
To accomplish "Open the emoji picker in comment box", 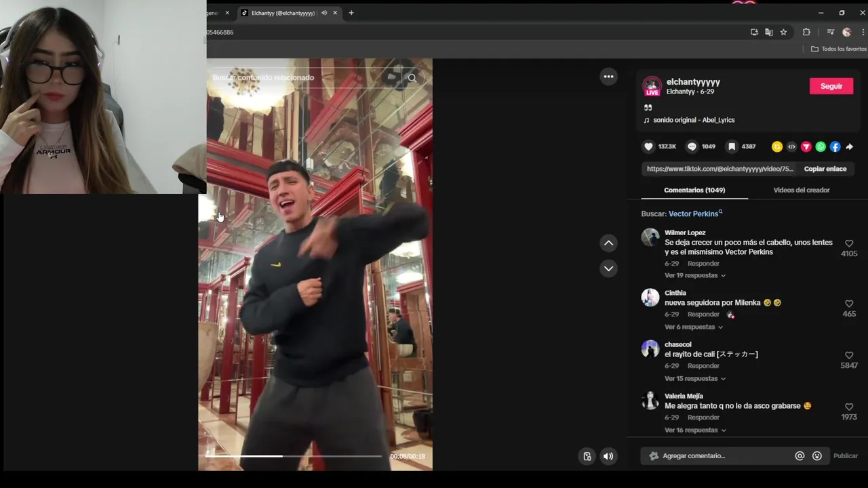I will pyautogui.click(x=817, y=456).
